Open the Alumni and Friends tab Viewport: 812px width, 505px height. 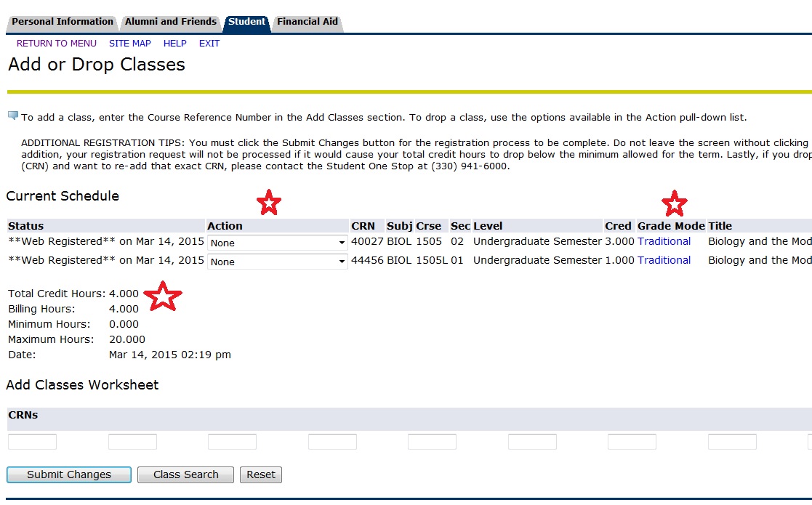pyautogui.click(x=170, y=22)
